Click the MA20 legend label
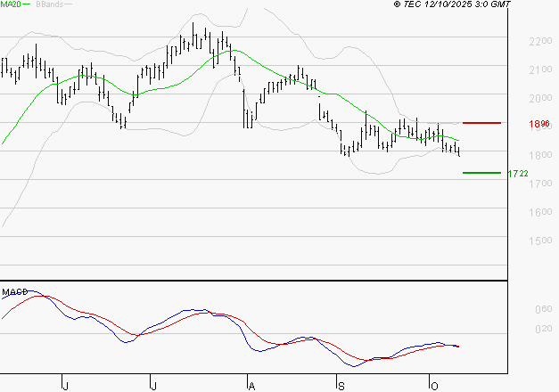The width and height of the screenshot is (559, 392). click(x=11, y=4)
